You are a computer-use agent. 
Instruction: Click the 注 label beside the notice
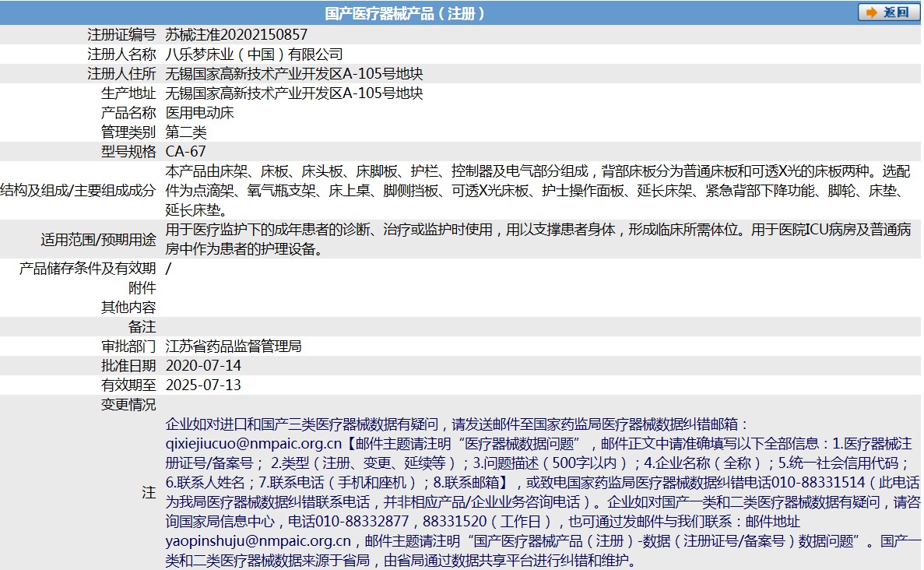pyautogui.click(x=149, y=492)
